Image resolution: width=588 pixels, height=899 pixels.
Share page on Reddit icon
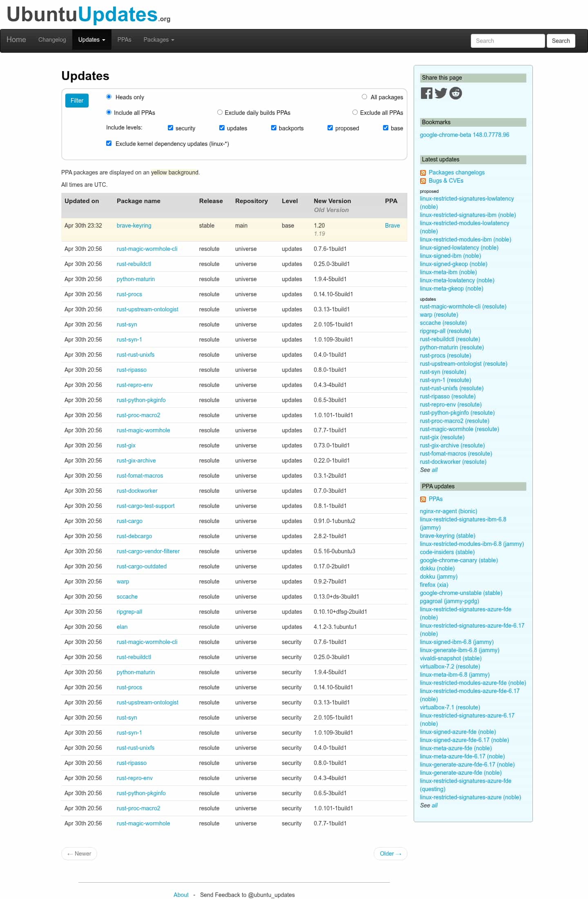tap(456, 93)
